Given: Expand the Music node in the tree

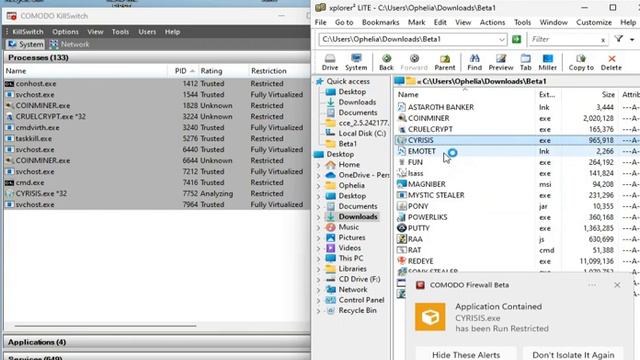Looking at the screenshot, I should tap(318, 227).
